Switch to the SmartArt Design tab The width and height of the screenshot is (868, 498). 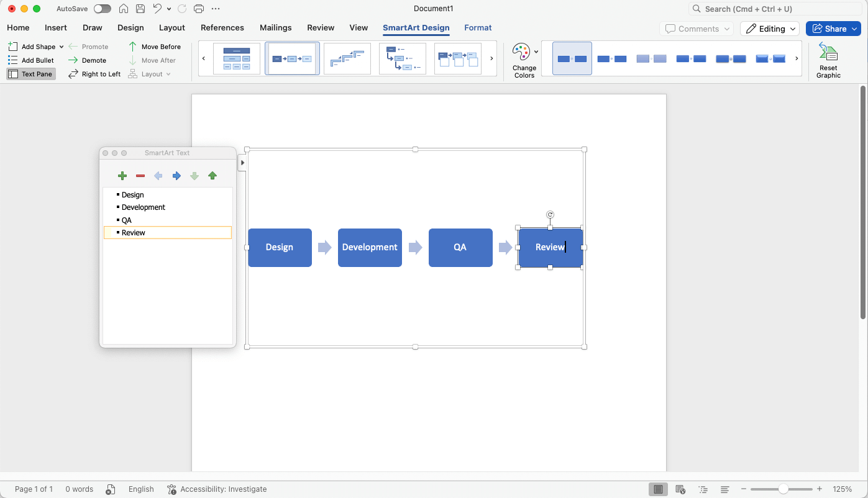click(x=417, y=28)
